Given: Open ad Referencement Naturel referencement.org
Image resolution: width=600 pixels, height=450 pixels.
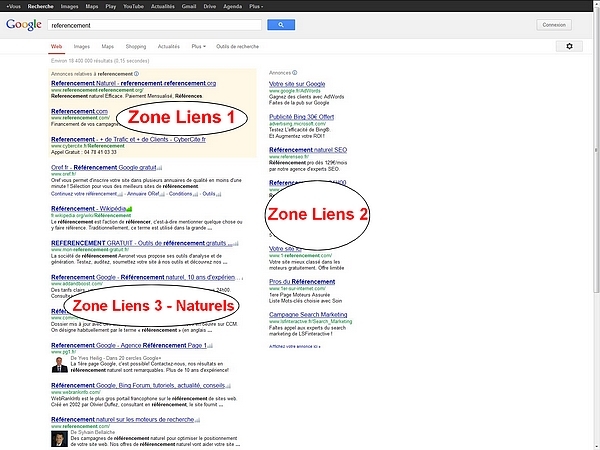Looking at the screenshot, I should (x=134, y=83).
